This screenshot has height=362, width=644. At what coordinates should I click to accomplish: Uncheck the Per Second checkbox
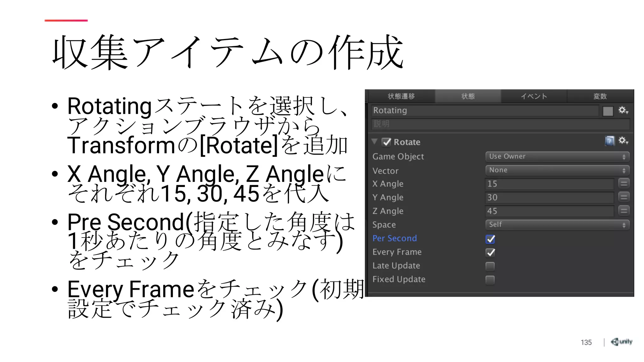490,239
